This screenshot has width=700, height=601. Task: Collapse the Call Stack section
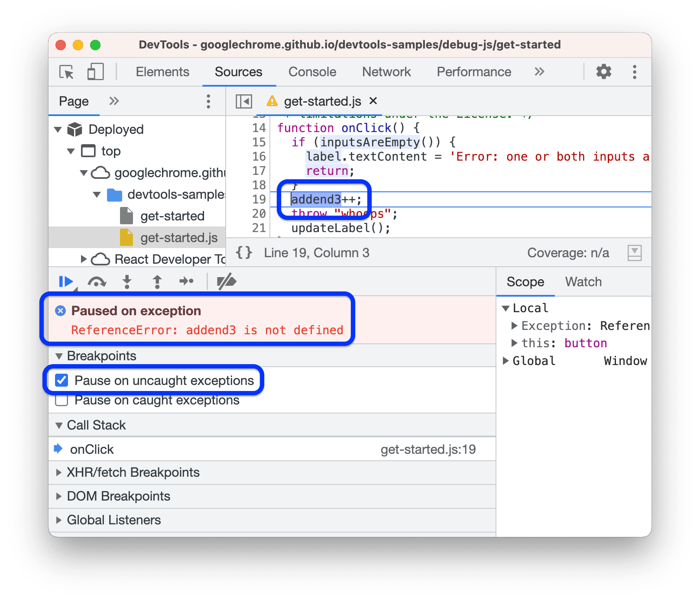(59, 425)
